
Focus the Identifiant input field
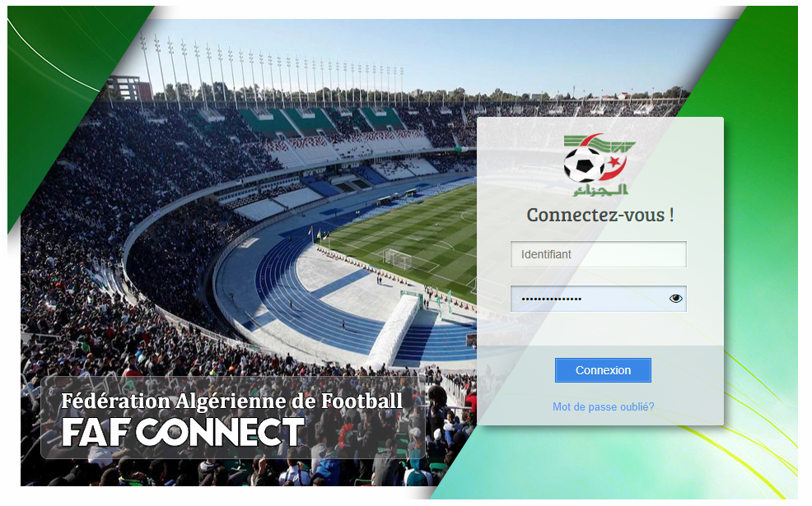point(598,254)
